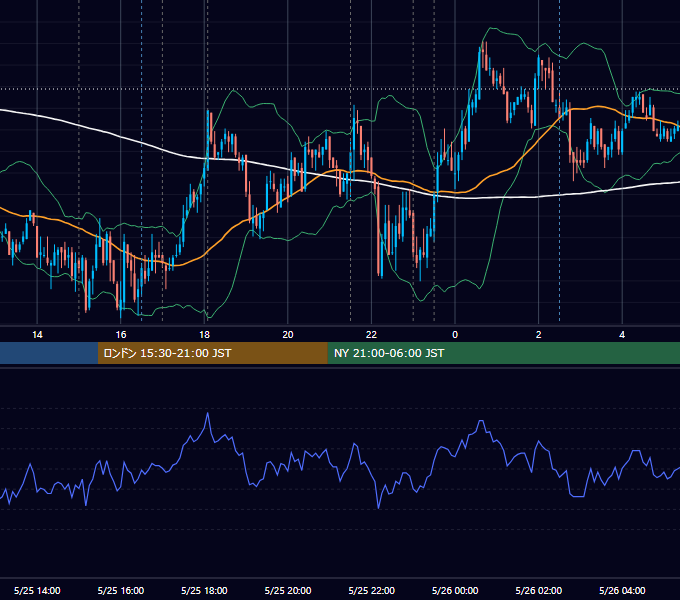Click the 5/25 18:00 time label
This screenshot has height=600, width=680.
coord(204,590)
